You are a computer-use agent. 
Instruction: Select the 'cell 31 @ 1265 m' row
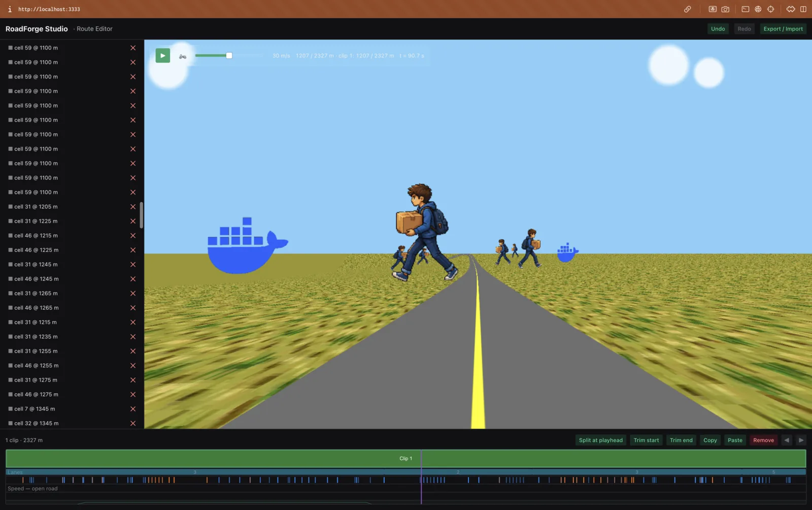72,294
